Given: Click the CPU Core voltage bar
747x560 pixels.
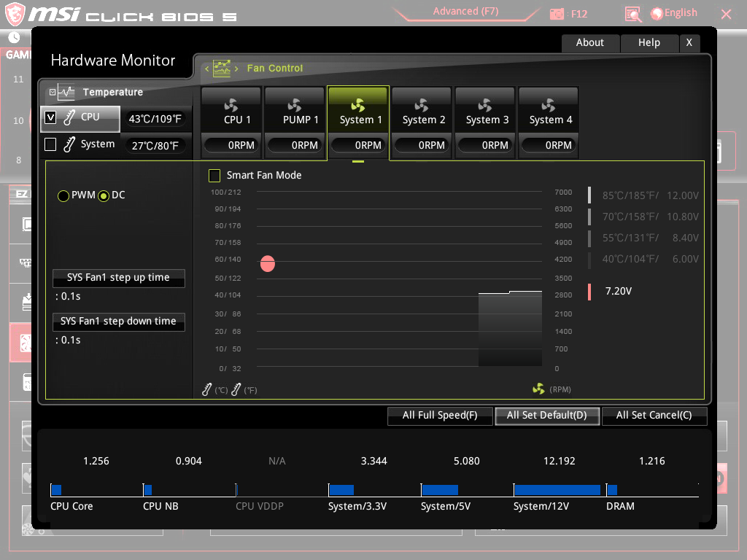Looking at the screenshot, I should pyautogui.click(x=56, y=489).
